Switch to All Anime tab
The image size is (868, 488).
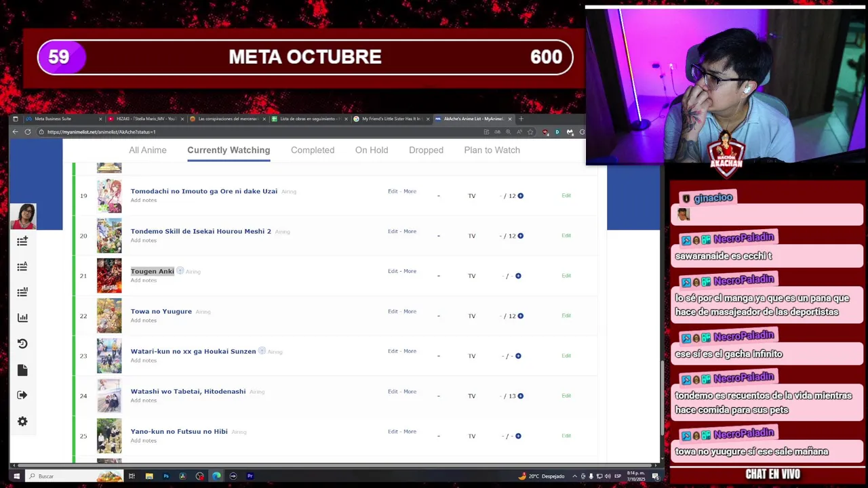[x=148, y=150]
